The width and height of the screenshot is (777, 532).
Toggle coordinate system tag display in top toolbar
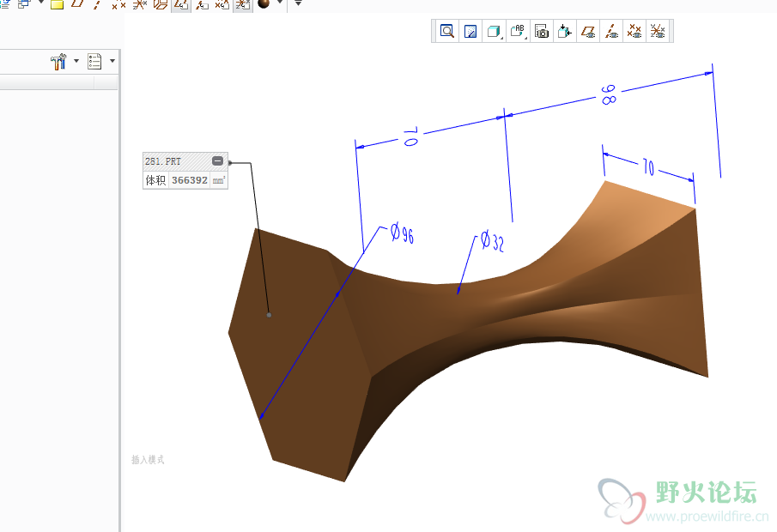(x=243, y=4)
